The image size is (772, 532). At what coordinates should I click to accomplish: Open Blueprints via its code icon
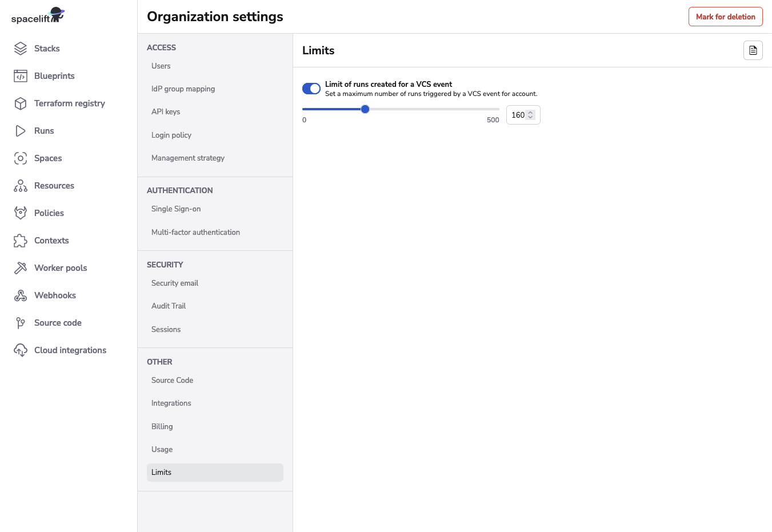(21, 76)
